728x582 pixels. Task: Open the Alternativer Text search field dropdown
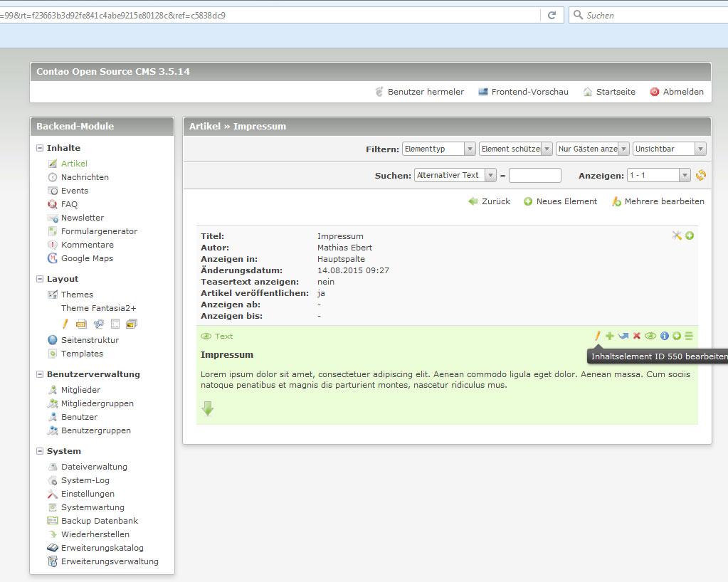(455, 175)
